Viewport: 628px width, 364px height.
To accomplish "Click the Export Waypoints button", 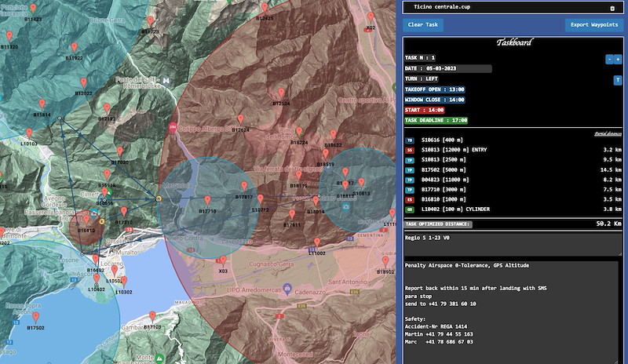I will (594, 25).
